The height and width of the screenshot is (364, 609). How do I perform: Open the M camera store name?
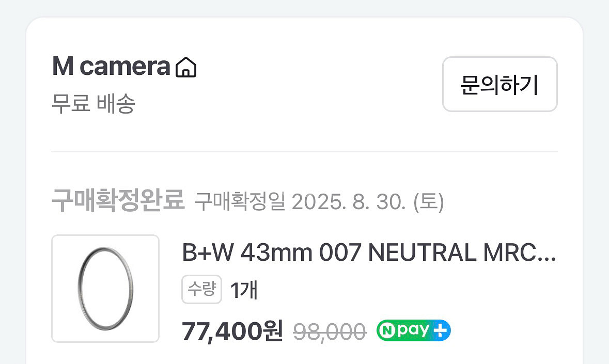click(111, 67)
